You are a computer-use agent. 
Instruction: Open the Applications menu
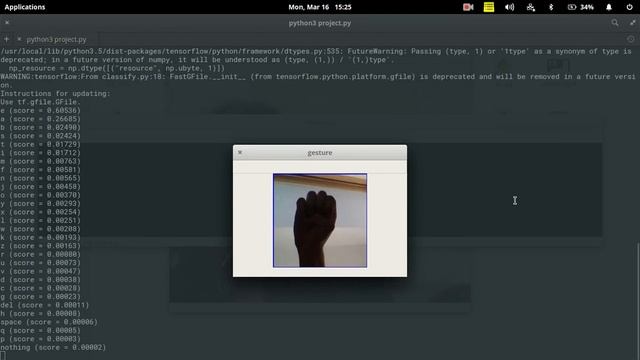click(x=25, y=7)
